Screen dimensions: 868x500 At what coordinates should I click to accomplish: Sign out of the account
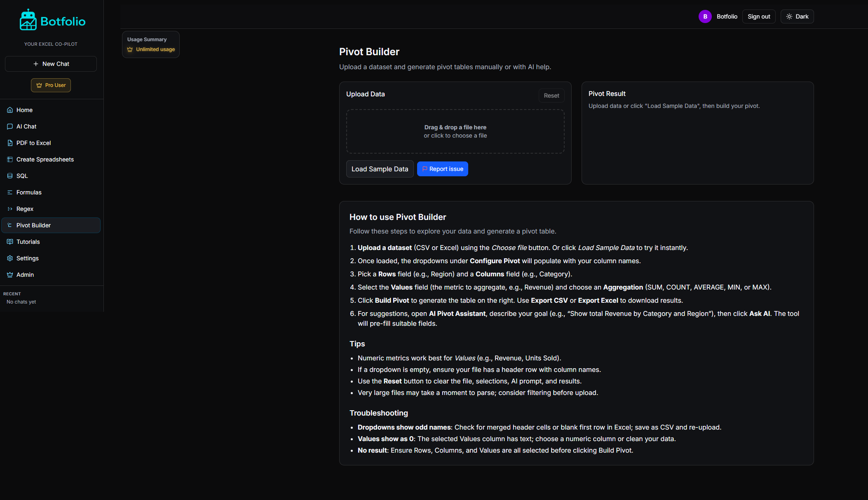click(x=758, y=16)
